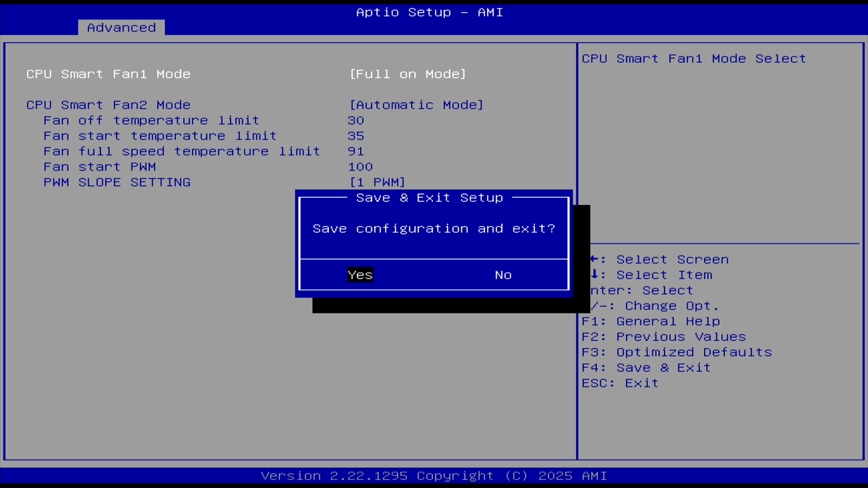
Task: Select the Fan full speed temperature limit label
Action: (182, 151)
